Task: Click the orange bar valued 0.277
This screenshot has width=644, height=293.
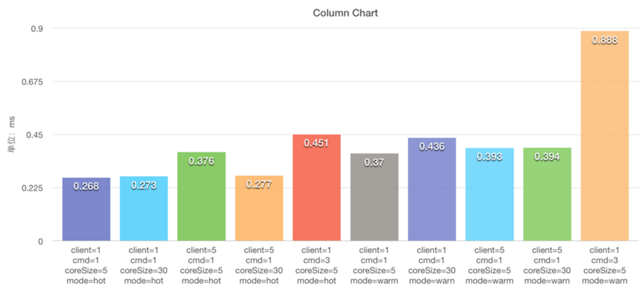Action: 259,208
